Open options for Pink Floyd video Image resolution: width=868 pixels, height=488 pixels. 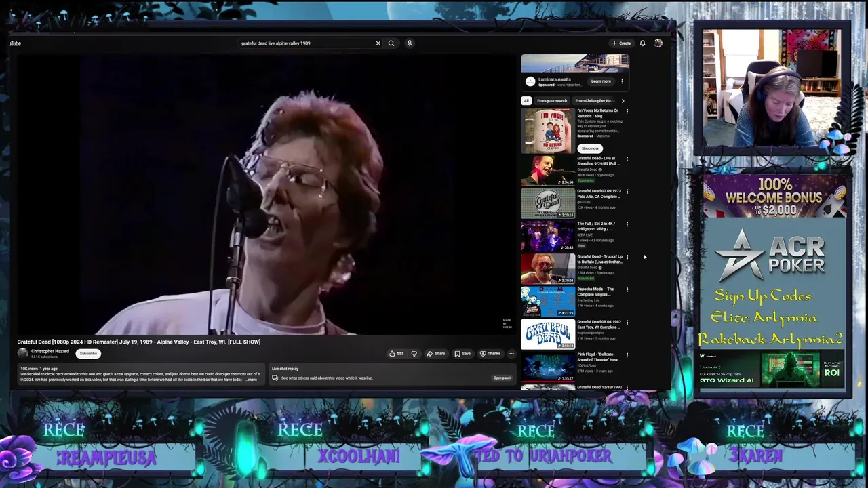click(627, 354)
